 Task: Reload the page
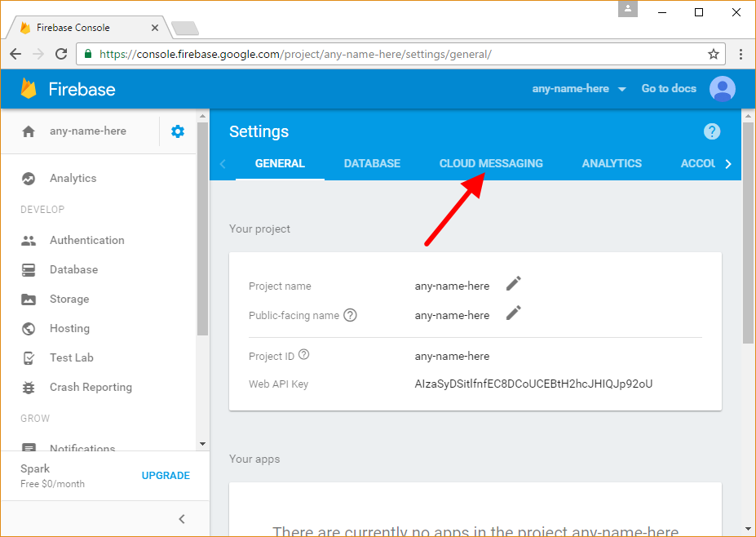(61, 54)
